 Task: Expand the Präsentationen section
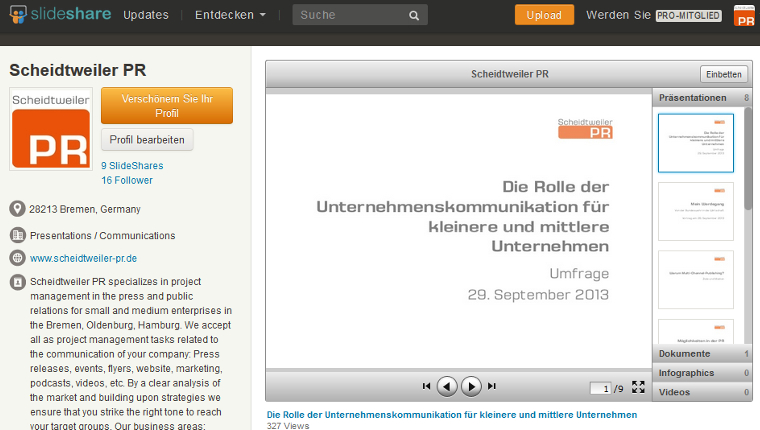703,98
